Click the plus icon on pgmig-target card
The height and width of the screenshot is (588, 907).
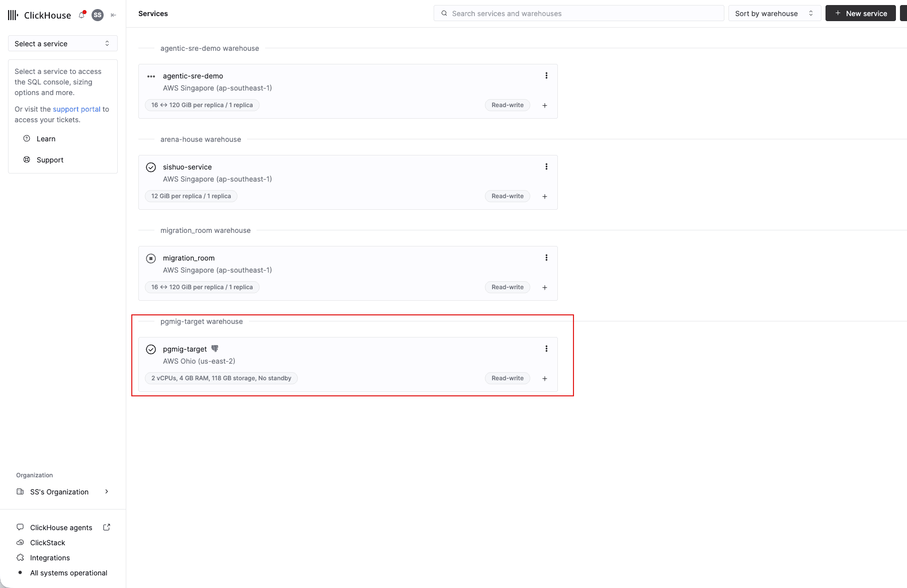point(544,379)
